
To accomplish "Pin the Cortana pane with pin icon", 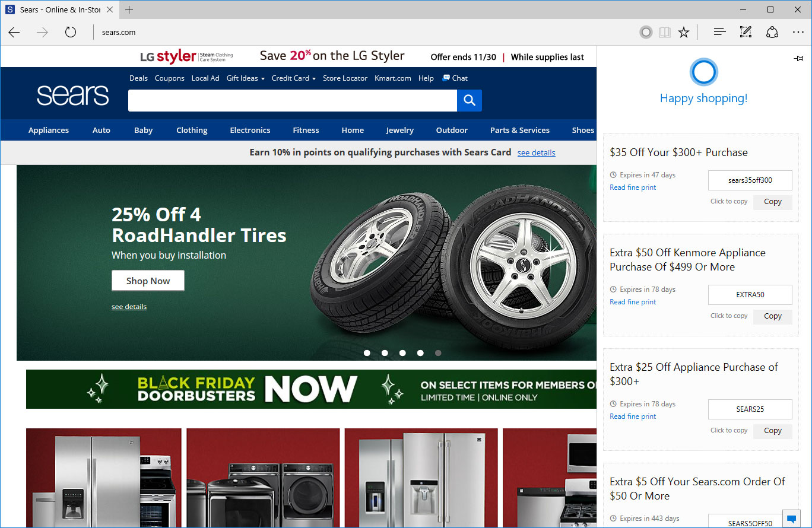I will coord(799,58).
